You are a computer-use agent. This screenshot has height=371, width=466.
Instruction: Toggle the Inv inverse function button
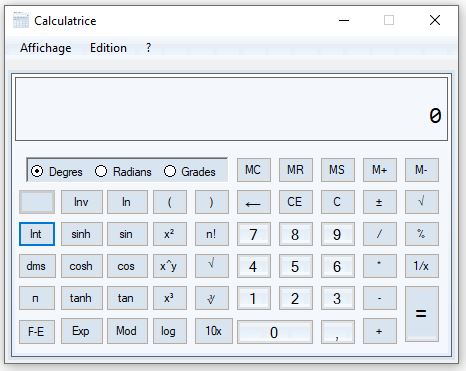point(82,202)
